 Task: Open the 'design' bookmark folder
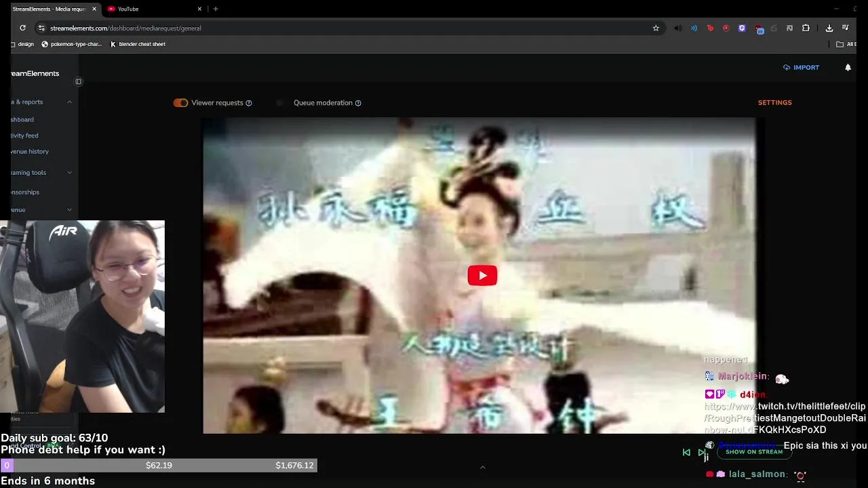[22, 44]
